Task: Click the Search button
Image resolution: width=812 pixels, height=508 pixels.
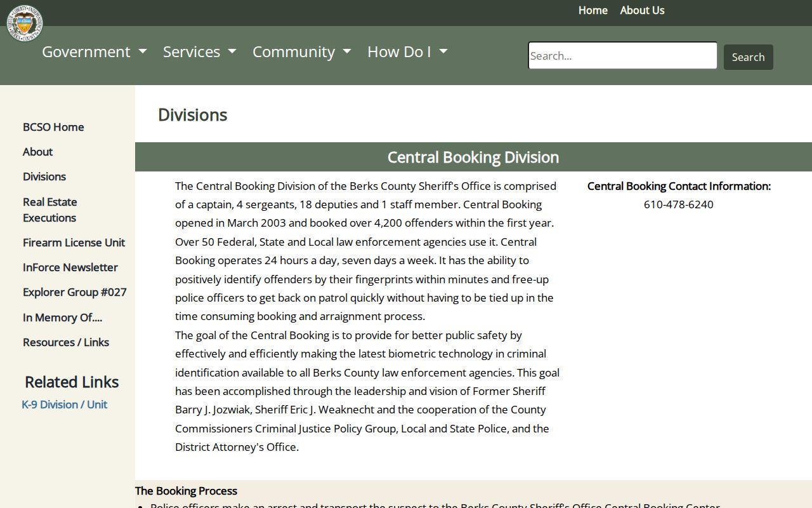Action: [x=749, y=57]
